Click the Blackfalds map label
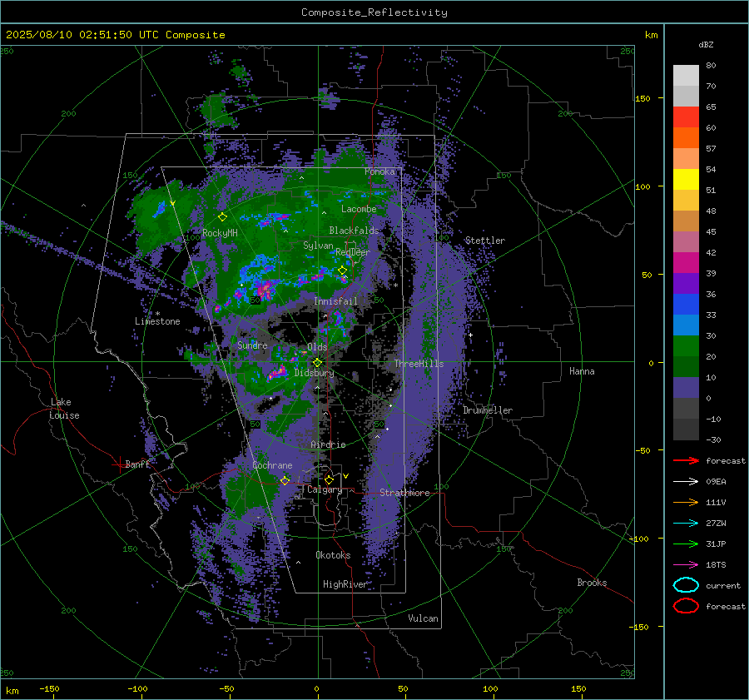Viewport: 749px width, 700px height. click(354, 231)
